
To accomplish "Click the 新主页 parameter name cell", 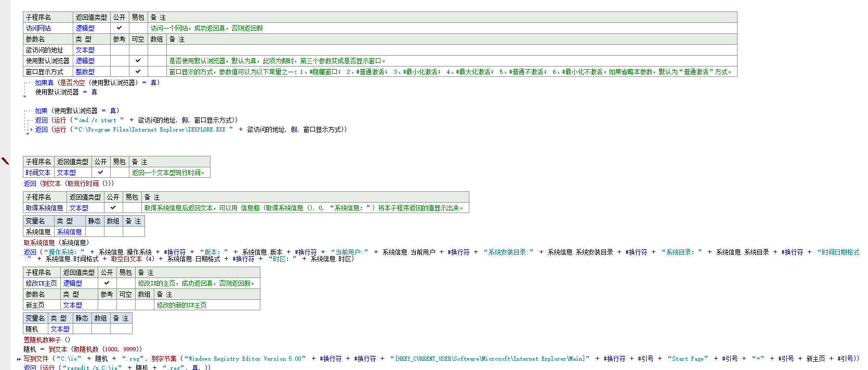I will tap(35, 305).
